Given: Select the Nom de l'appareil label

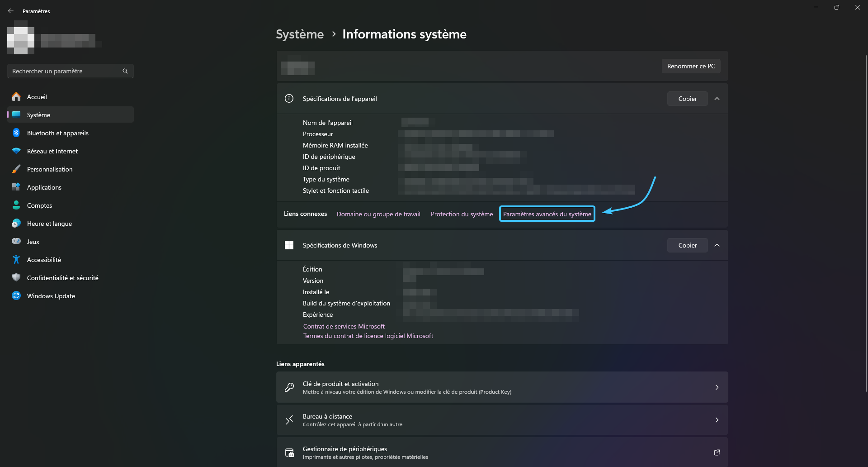Looking at the screenshot, I should [x=327, y=123].
